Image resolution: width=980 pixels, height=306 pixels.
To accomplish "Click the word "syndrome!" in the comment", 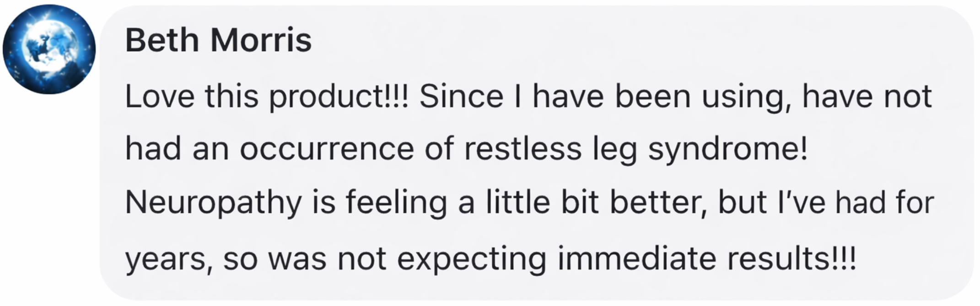I will pos(728,149).
